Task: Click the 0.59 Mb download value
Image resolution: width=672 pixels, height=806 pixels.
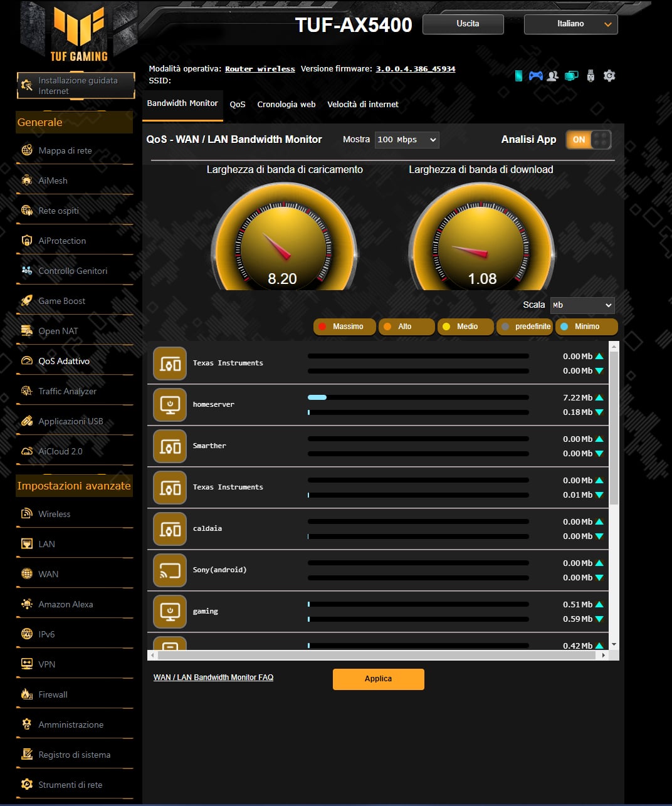Action: point(577,619)
